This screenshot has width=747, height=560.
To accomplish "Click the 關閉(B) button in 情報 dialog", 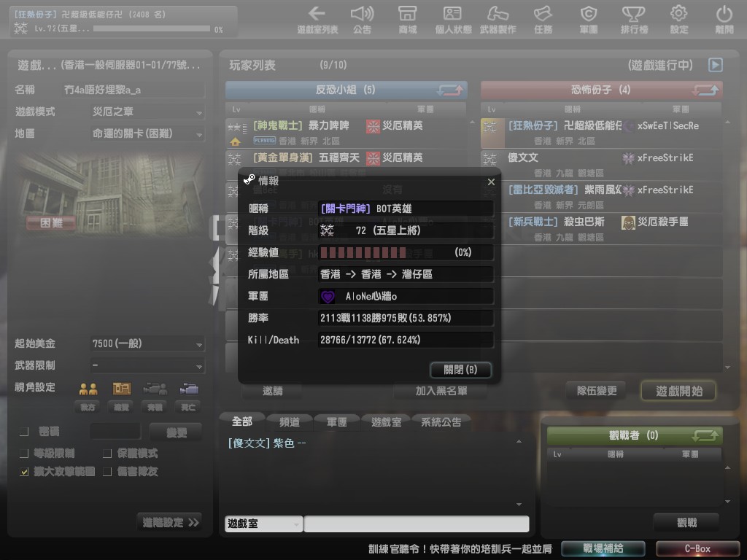I will point(460,370).
